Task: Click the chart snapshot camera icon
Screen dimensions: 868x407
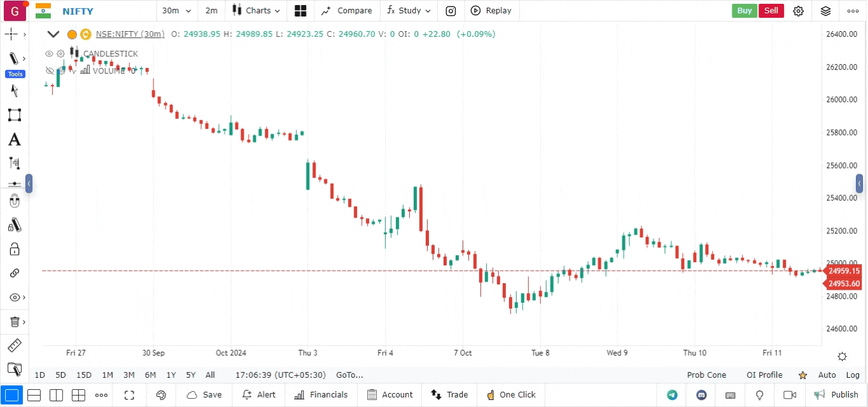Action: click(x=451, y=11)
